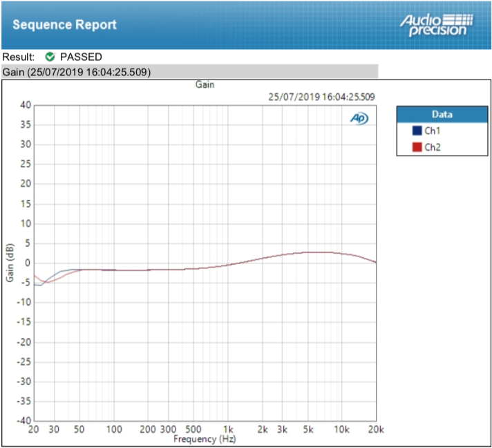Click the AP logo inside the graph

point(359,118)
